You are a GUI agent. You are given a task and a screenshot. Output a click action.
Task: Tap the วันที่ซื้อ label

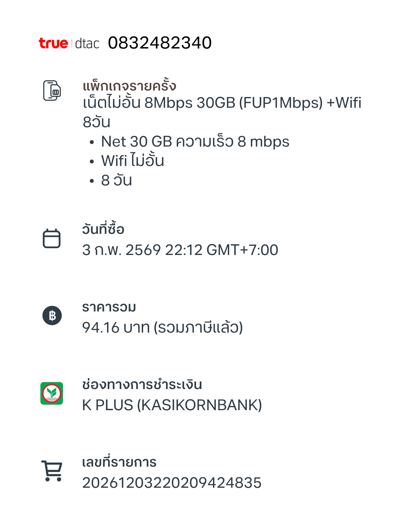pos(103,228)
